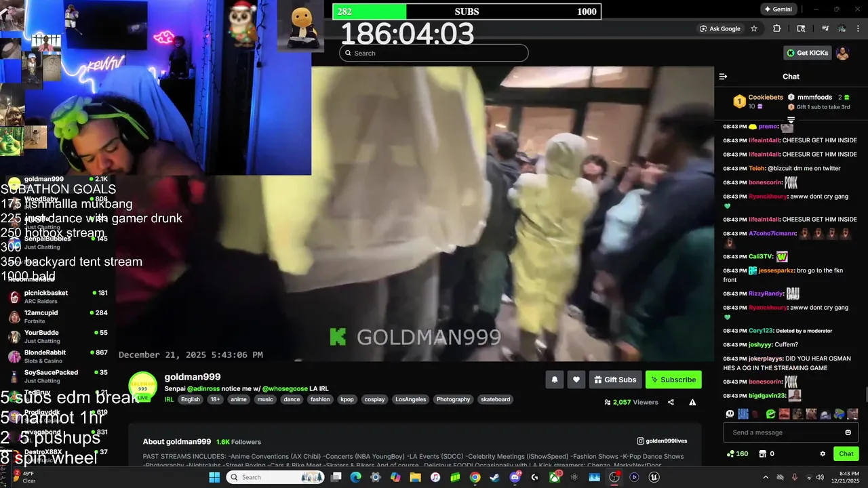Open File Explorer from the taskbar
The image size is (868, 488).
pos(415,477)
